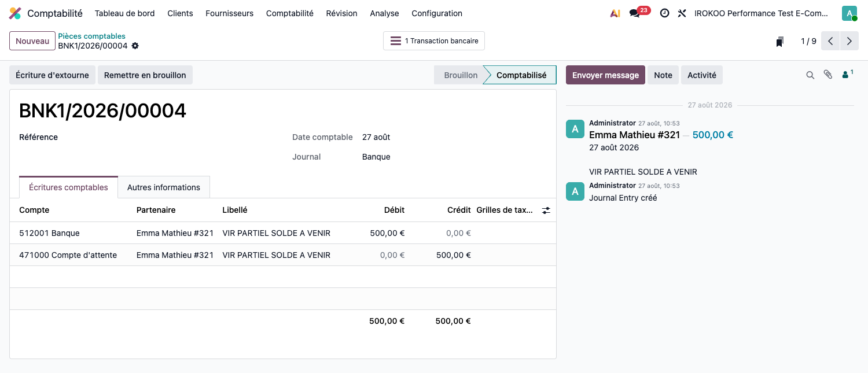Screen dimensions: 868x373
Task: Open the AI assistant icon
Action: click(x=615, y=13)
